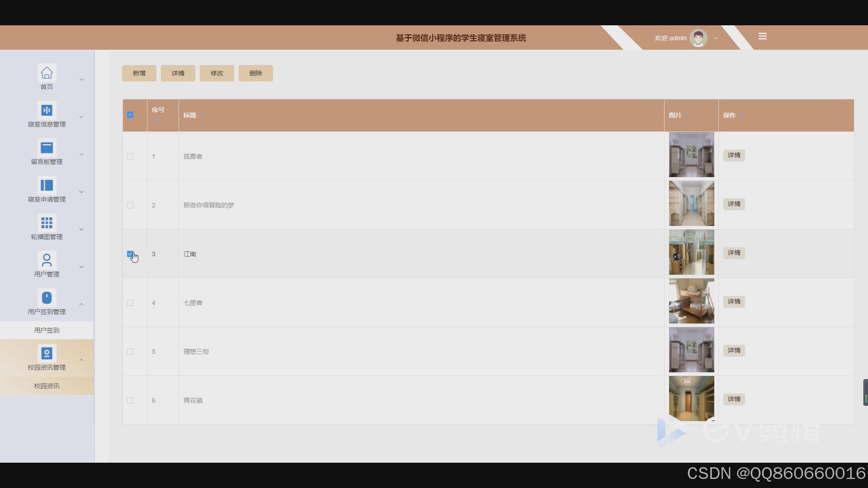Uncheck the checkbox for row 江南
Viewport: 868px width, 488px height.
(x=130, y=254)
